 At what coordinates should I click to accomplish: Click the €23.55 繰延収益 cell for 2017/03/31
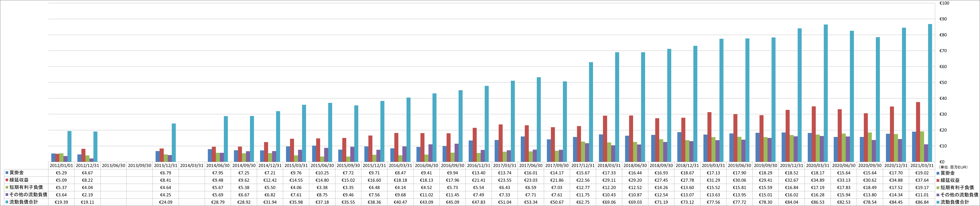(505, 181)
